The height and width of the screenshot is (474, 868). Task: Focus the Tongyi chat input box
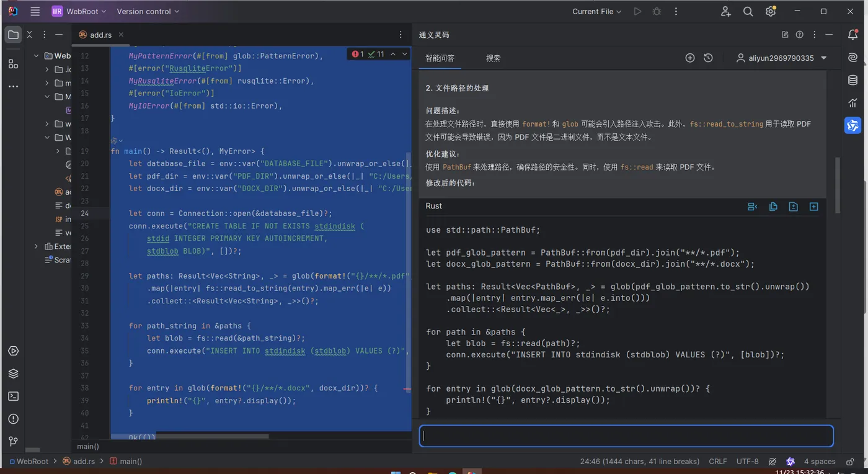point(626,436)
